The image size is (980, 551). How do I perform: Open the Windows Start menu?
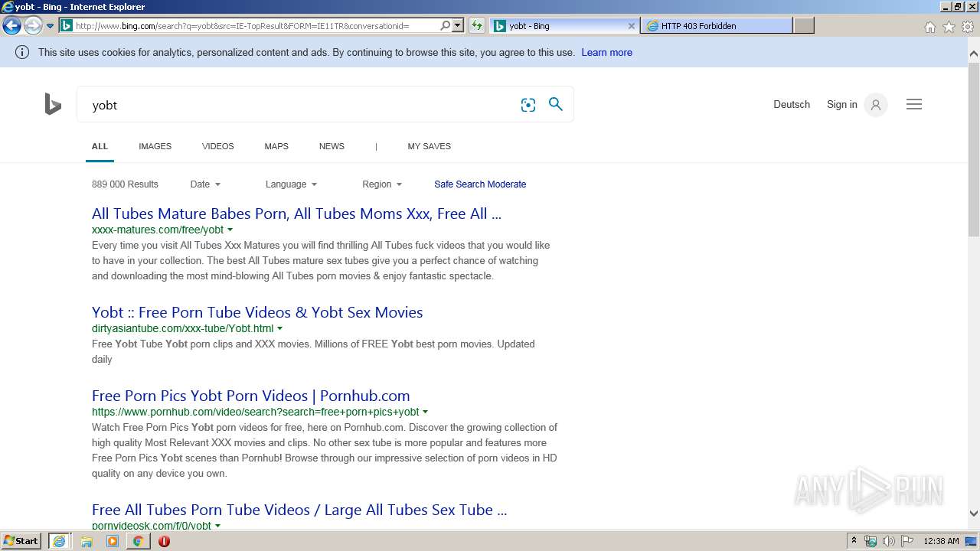pyautogui.click(x=21, y=541)
